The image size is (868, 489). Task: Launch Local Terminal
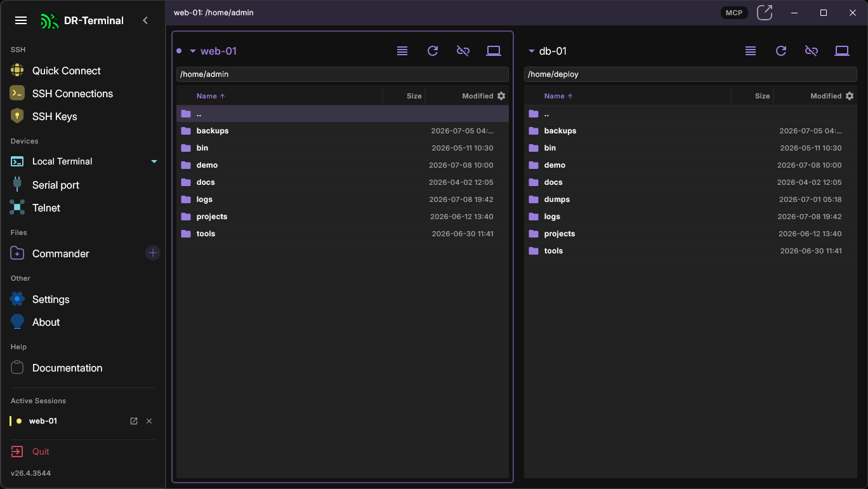(62, 161)
